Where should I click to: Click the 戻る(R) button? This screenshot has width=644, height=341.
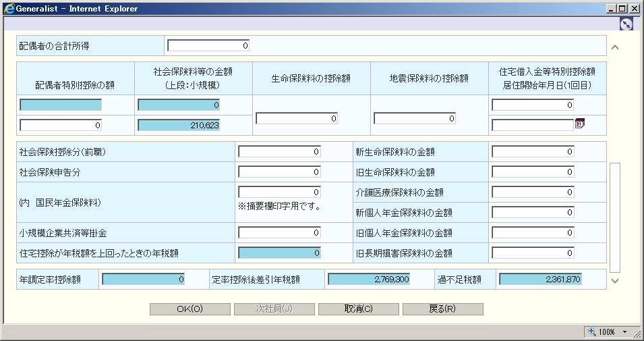pyautogui.click(x=443, y=309)
